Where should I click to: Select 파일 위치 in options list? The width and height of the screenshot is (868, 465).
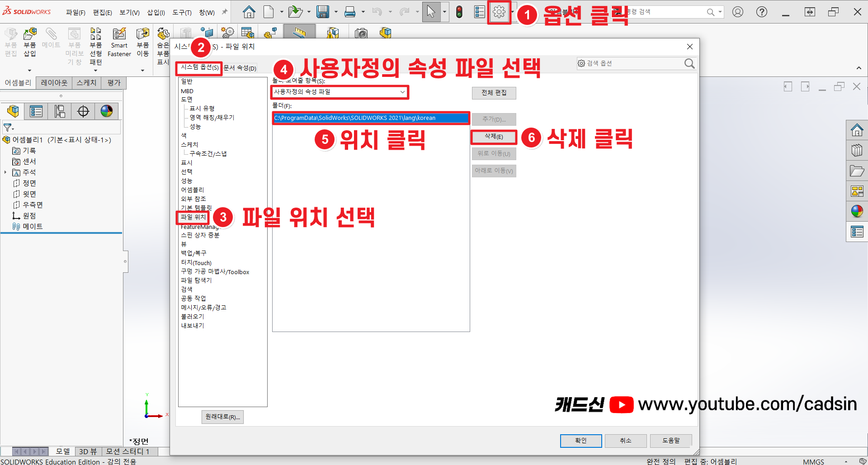[193, 218]
